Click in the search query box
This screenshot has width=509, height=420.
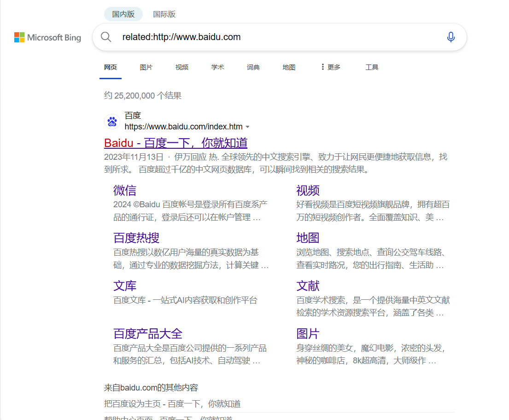click(x=279, y=37)
